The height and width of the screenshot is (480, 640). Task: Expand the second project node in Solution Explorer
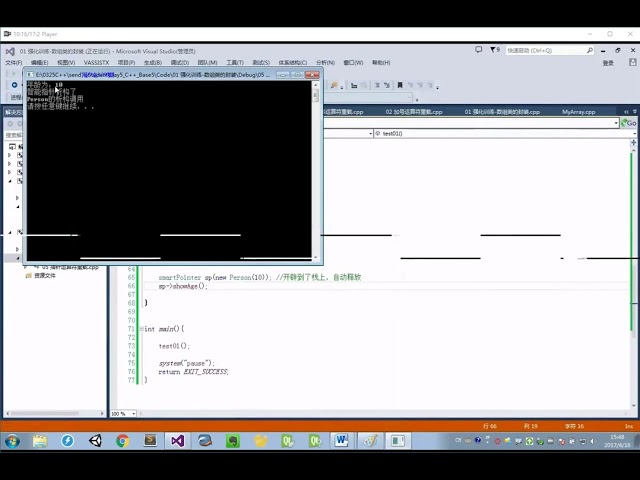click(x=9, y=164)
